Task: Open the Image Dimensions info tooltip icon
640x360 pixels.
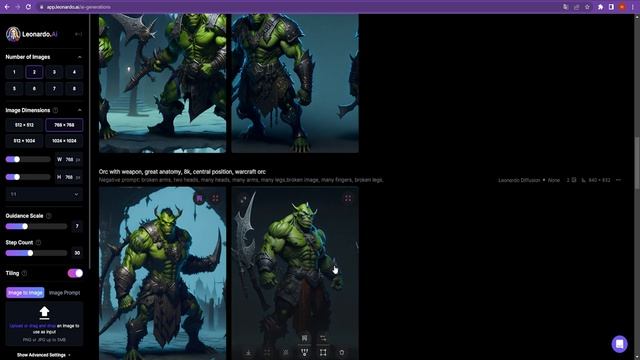Action: tap(55, 110)
